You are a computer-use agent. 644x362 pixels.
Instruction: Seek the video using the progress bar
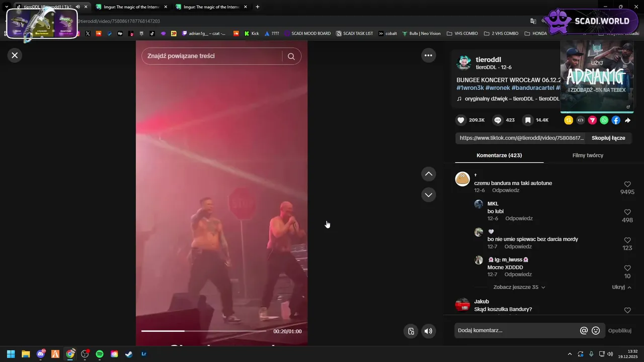click(203, 331)
